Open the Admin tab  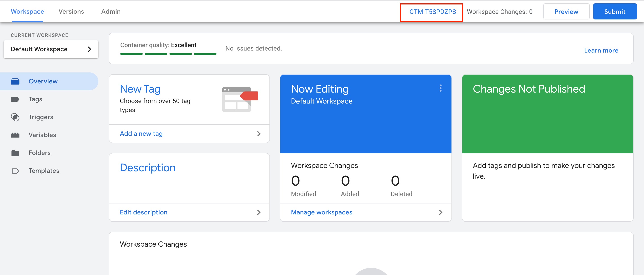point(111,11)
